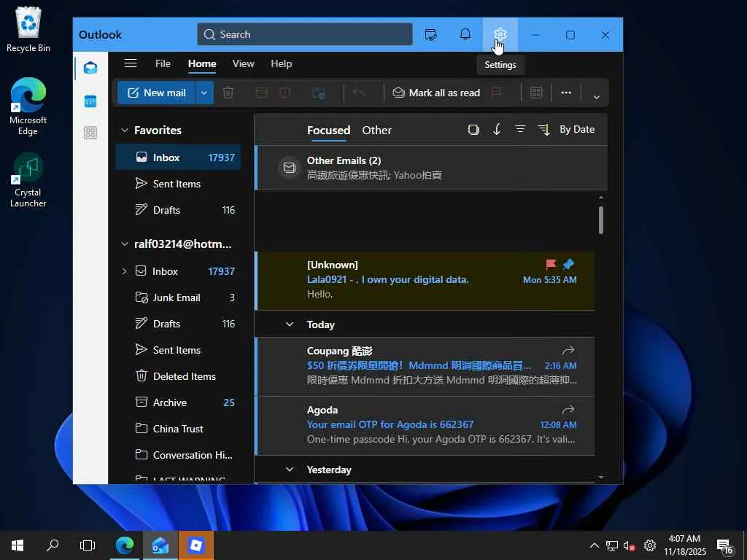Open Outlook Settings gear
This screenshot has height=560, width=747.
(500, 34)
